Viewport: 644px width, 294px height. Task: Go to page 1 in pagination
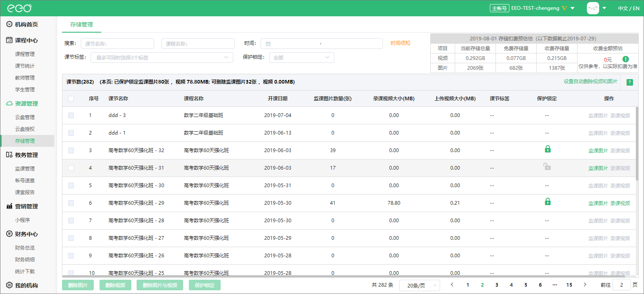(468, 285)
